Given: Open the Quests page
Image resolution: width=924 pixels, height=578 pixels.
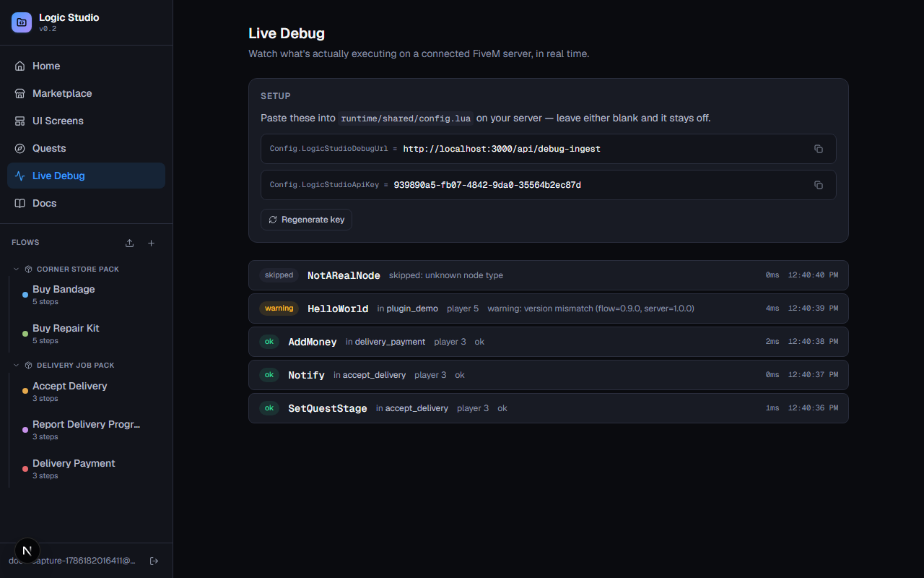Looking at the screenshot, I should [x=86, y=148].
